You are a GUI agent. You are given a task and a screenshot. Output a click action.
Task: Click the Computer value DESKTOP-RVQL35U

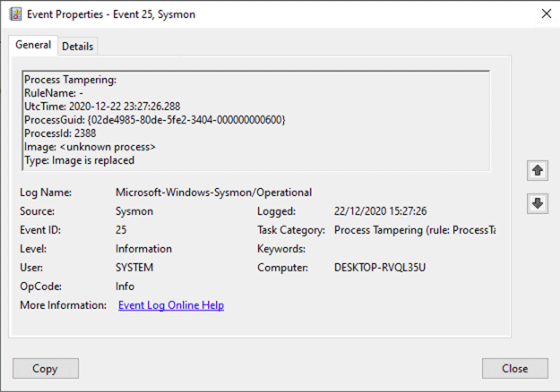[380, 268]
